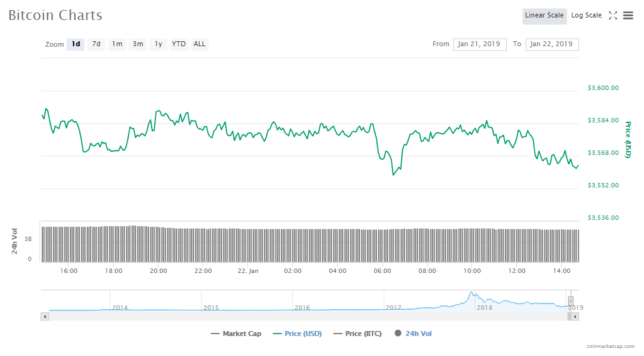Viewport: 644px width, 356px height.
Task: Show the Price (BTC) series
Action: [357, 334]
